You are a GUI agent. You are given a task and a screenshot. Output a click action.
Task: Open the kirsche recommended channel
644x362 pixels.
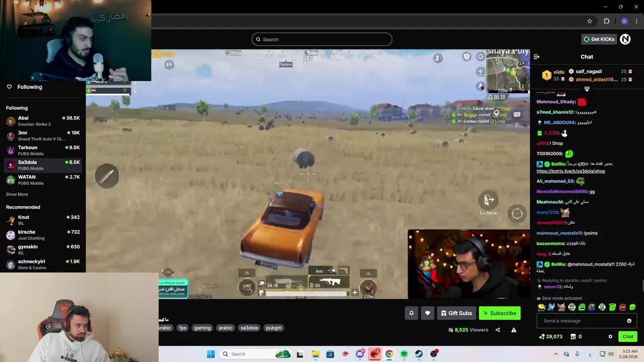[43, 235]
